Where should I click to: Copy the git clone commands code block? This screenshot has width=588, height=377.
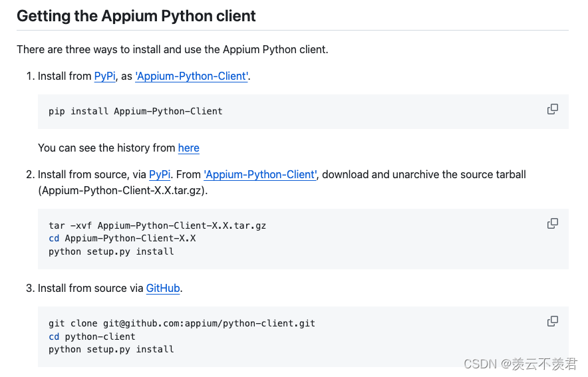[552, 321]
